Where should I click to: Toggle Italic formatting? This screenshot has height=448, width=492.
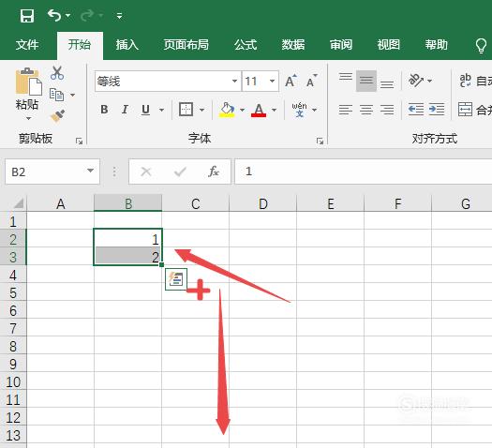[x=125, y=110]
